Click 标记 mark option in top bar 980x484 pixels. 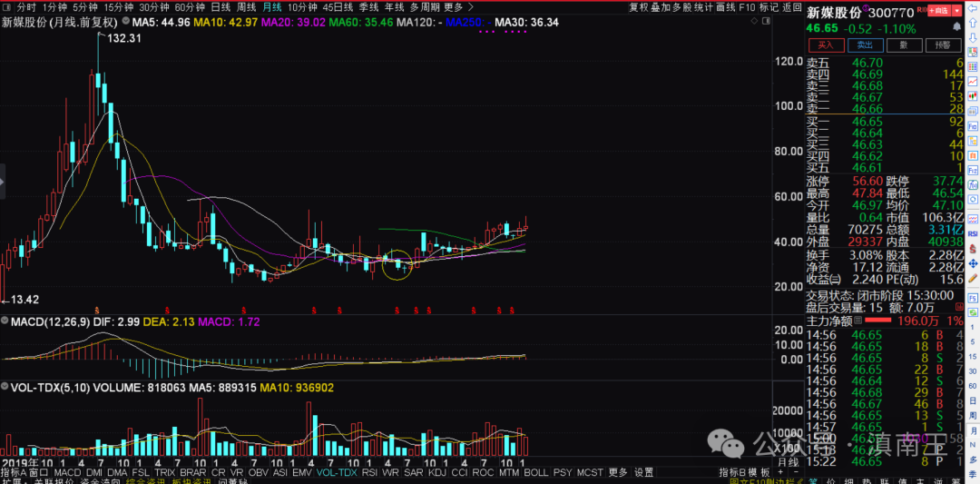pos(769,7)
